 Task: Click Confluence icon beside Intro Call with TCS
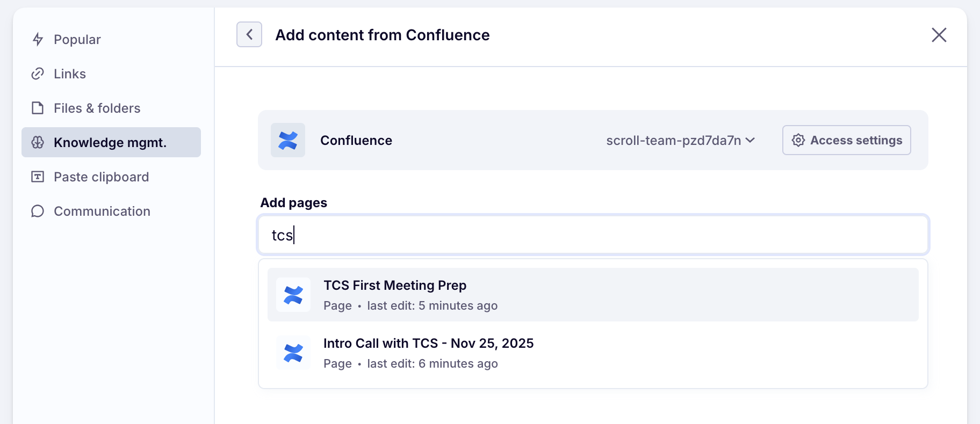point(293,353)
